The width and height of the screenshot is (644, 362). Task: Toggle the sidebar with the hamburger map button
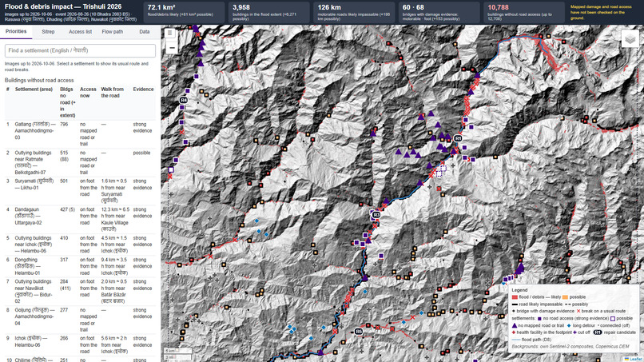coord(170,34)
